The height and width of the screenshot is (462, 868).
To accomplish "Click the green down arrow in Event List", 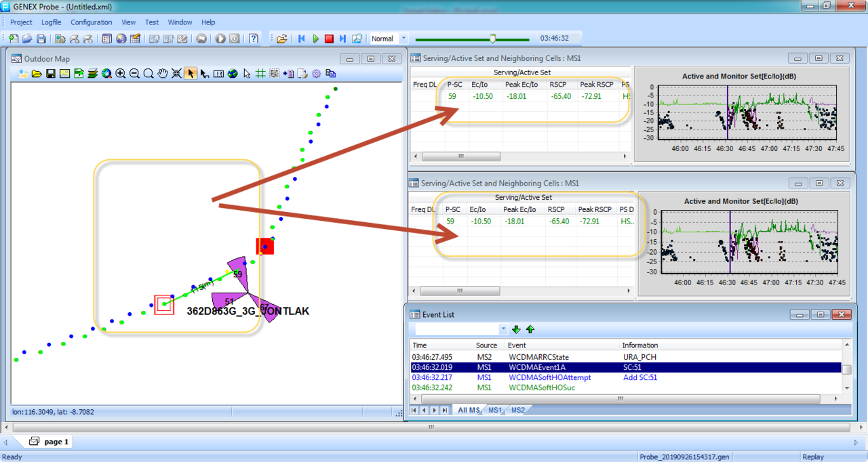I will pos(516,329).
